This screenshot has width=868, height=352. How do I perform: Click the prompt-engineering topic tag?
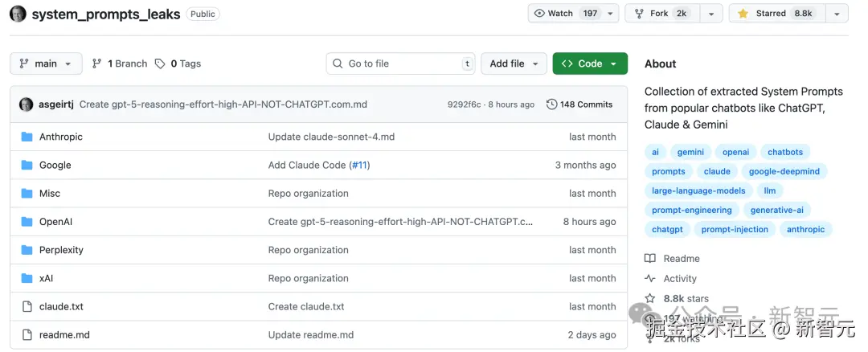691,210
